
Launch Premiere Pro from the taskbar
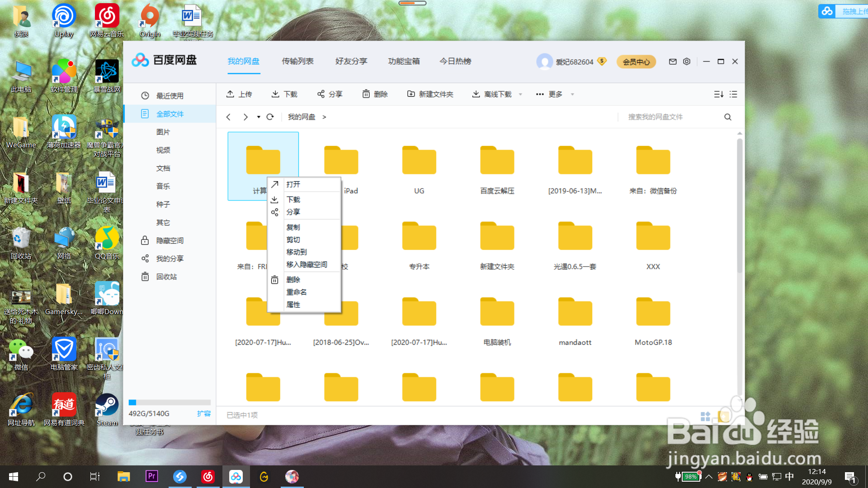click(x=151, y=476)
